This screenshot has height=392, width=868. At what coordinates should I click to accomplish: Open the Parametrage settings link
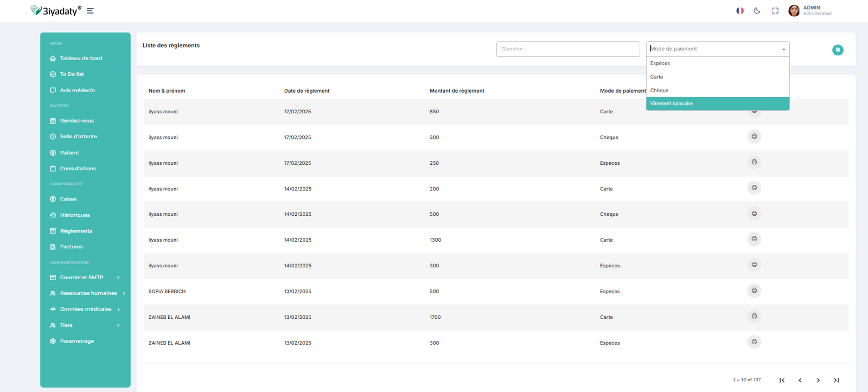coord(76,341)
